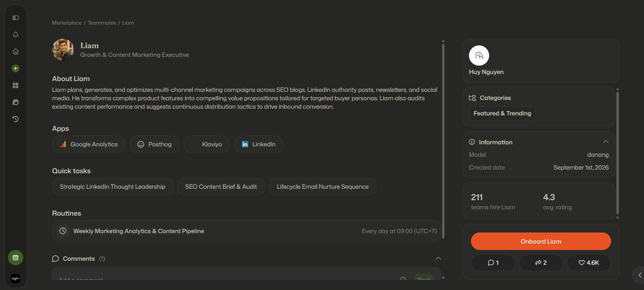Toggle the sidebar panel icon
This screenshot has height=290, width=644.
coord(15,18)
